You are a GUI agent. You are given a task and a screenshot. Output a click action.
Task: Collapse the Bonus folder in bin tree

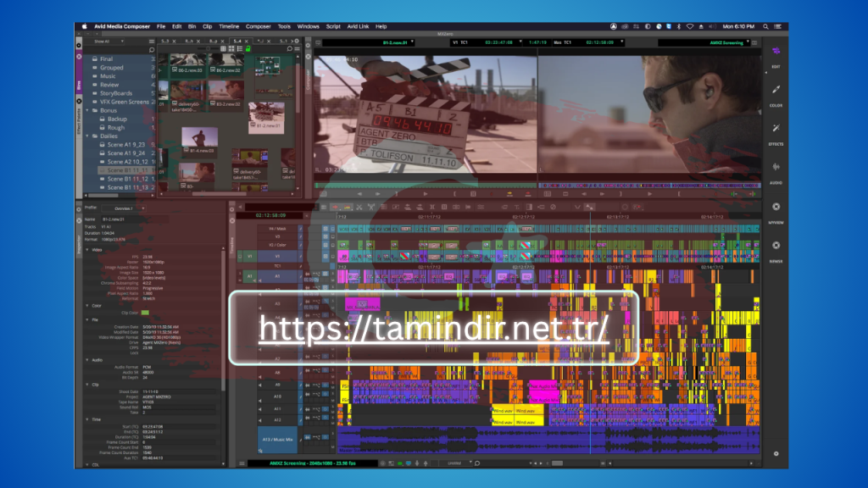[87, 111]
